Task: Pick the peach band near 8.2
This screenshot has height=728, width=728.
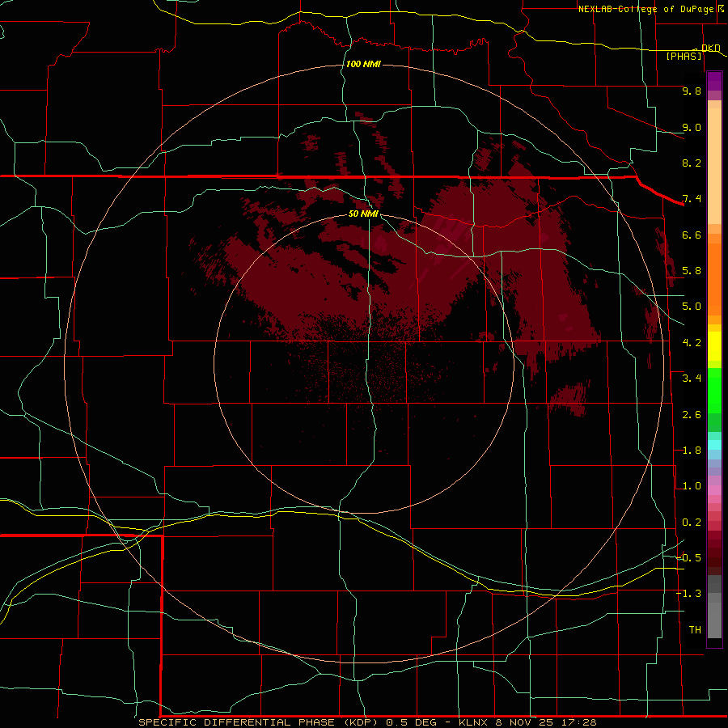Action: (714, 166)
